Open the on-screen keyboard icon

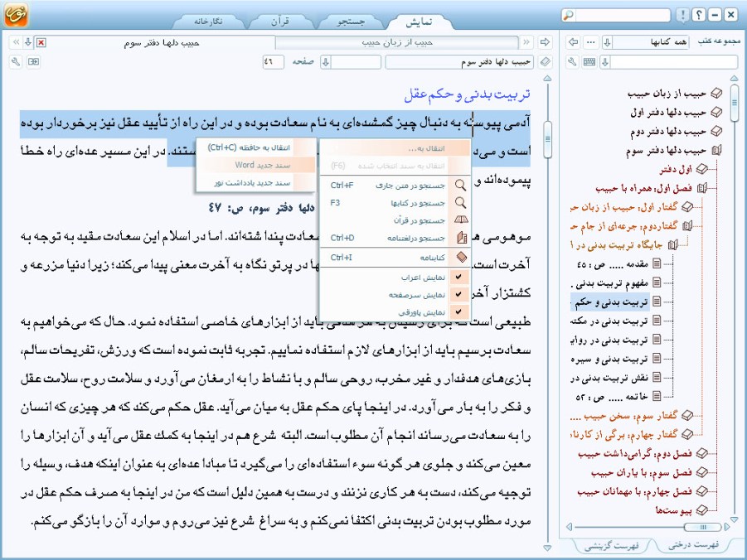589,62
